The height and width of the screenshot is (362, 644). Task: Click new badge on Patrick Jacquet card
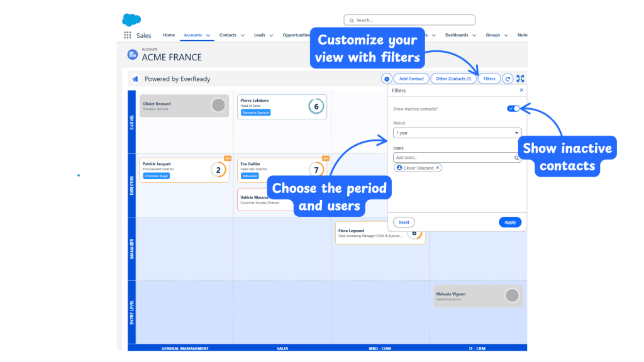tap(227, 158)
